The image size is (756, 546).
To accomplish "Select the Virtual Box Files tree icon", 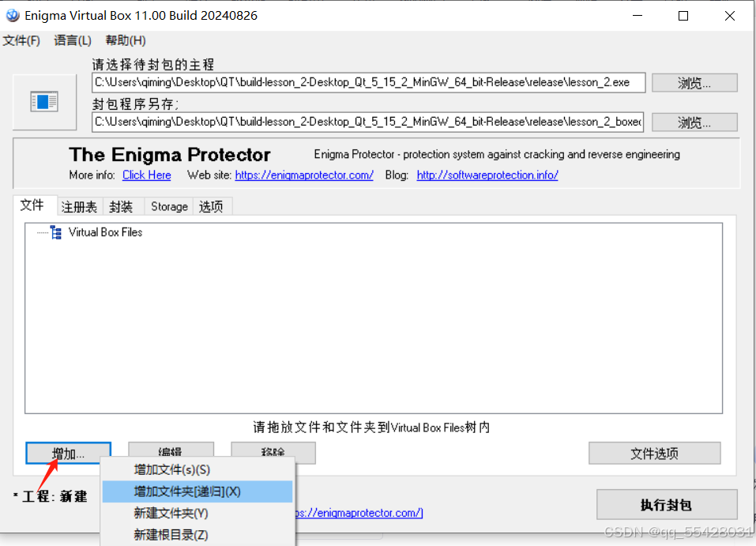I will pyautogui.click(x=56, y=232).
